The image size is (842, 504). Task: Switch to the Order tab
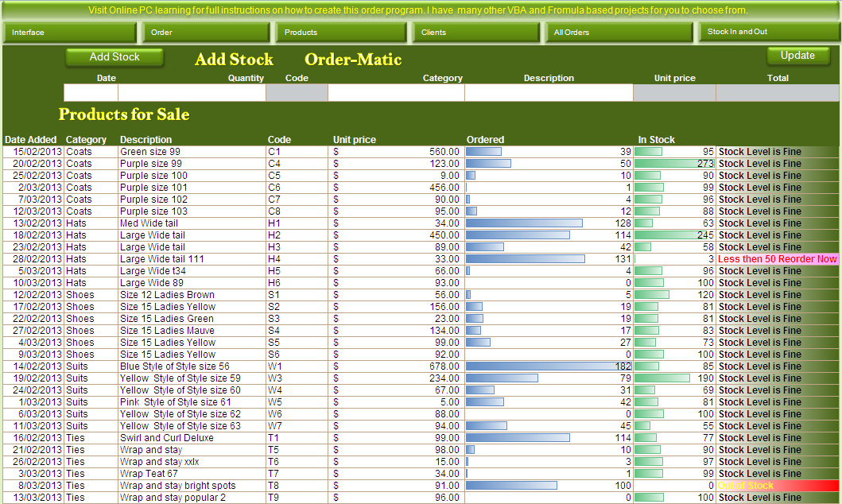tap(207, 33)
